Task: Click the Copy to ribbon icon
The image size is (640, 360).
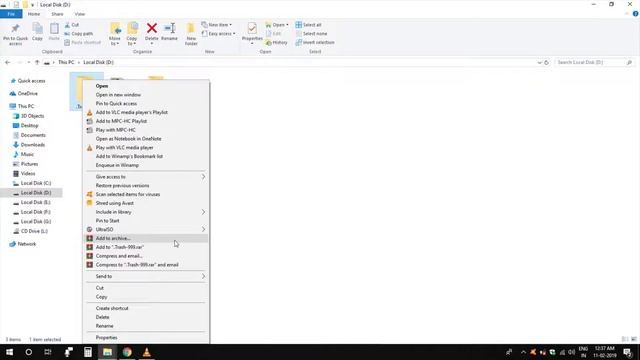Action: coord(132,34)
